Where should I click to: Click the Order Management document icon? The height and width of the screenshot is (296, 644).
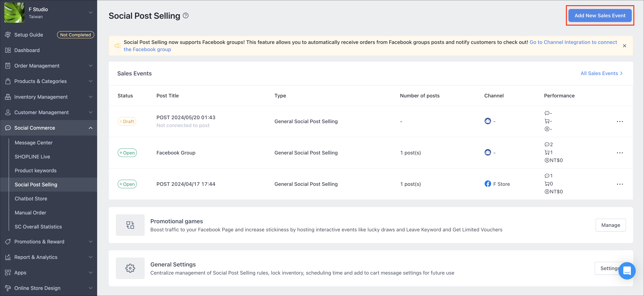coord(8,66)
